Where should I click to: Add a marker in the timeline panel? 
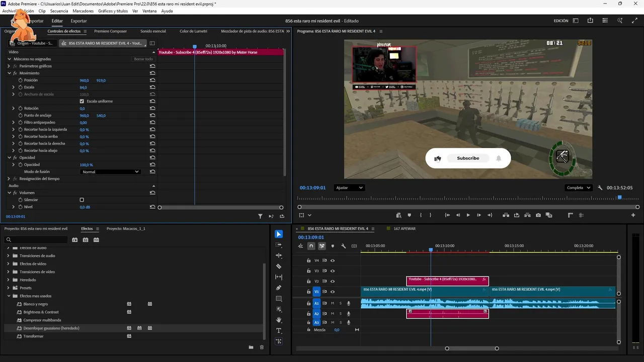(x=333, y=246)
